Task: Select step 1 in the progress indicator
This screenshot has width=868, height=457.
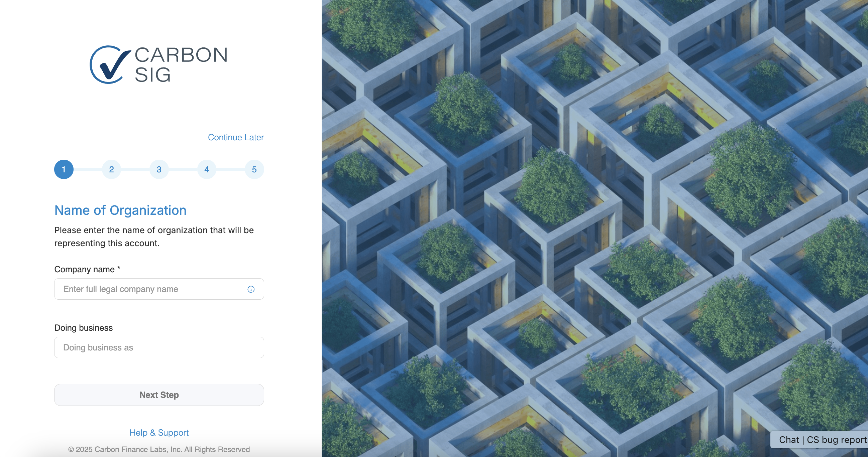Action: click(x=64, y=169)
